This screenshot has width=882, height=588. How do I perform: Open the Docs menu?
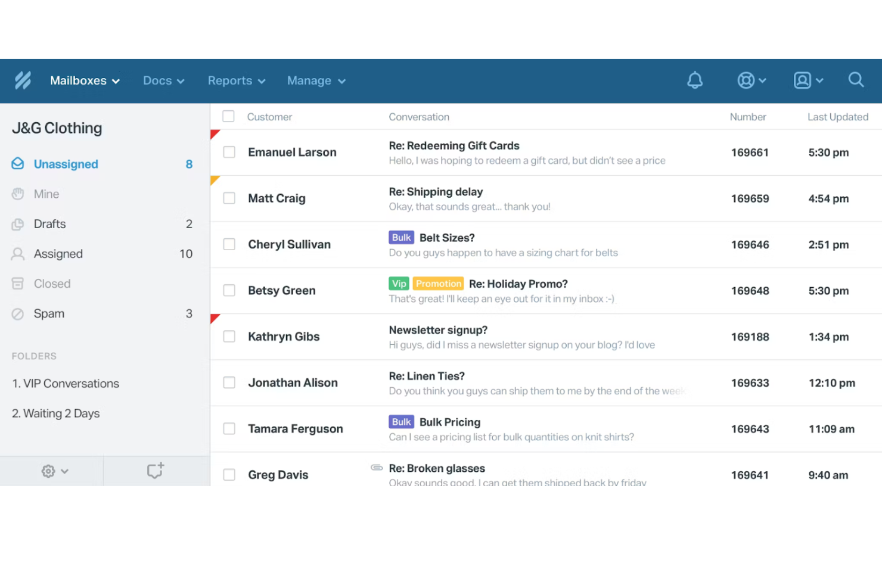tap(163, 80)
